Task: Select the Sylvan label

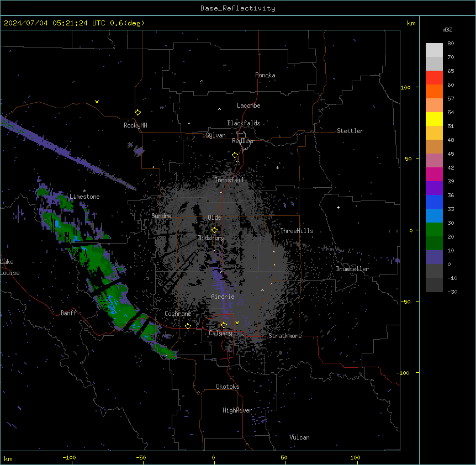Action: coord(215,135)
